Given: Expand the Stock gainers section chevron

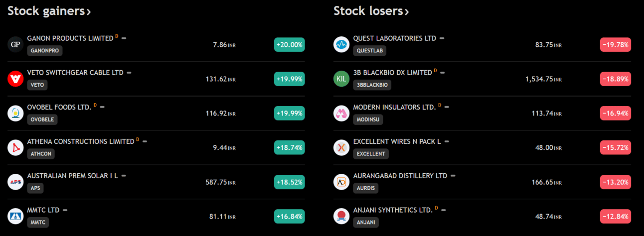Looking at the screenshot, I should [89, 12].
